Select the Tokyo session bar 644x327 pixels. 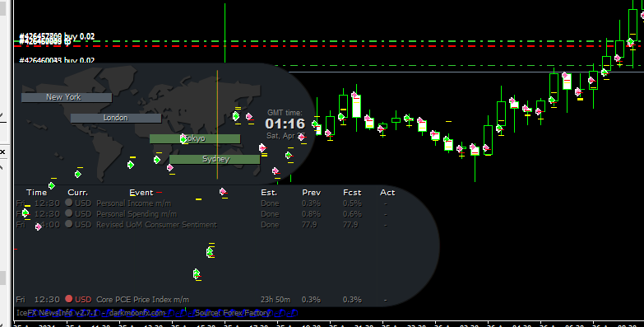click(195, 138)
